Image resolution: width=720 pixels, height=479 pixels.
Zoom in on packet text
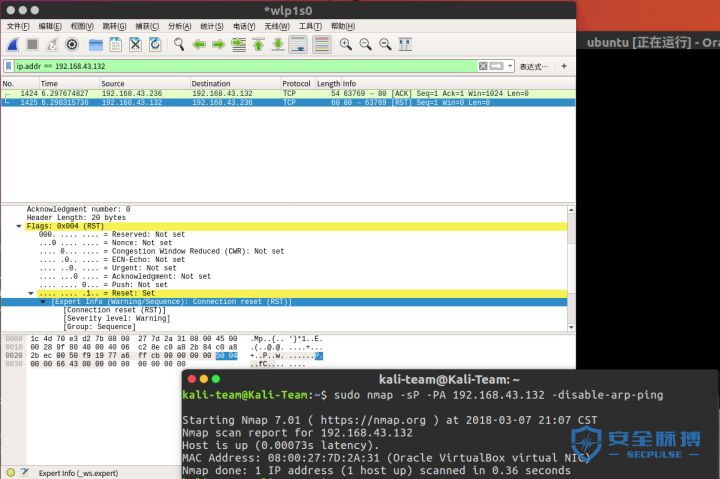(345, 45)
